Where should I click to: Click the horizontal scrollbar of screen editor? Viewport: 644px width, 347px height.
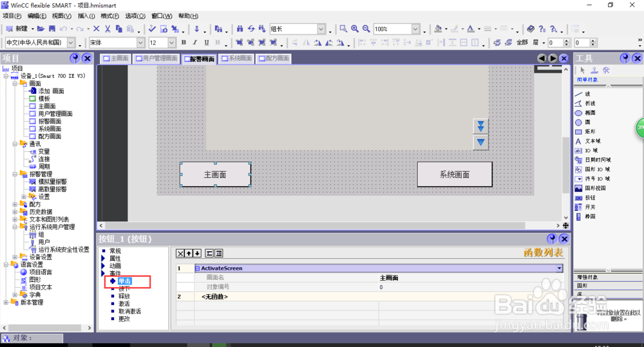tap(314, 225)
